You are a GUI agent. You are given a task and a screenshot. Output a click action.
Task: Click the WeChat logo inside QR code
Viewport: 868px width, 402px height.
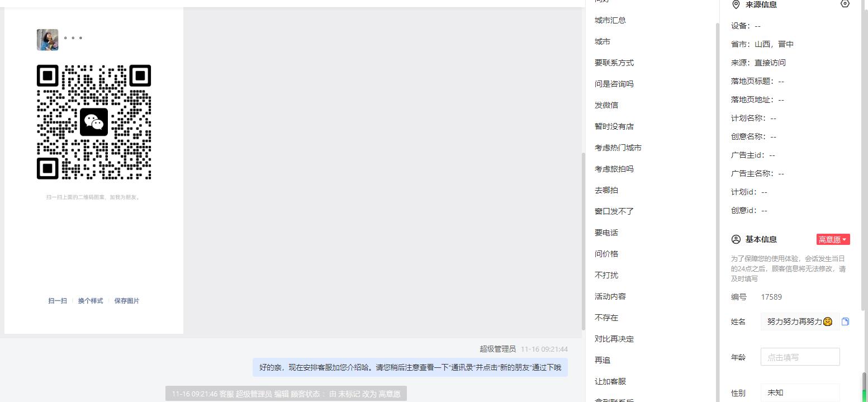pyautogui.click(x=94, y=122)
